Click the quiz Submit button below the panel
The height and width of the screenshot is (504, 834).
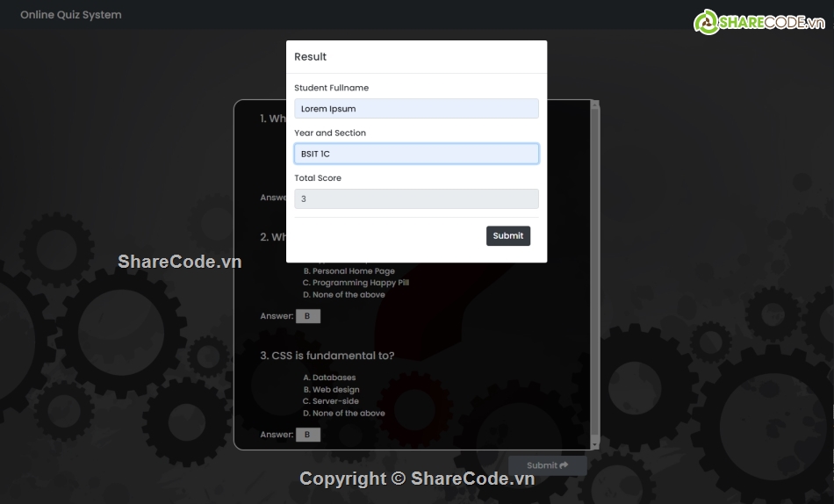547,465
